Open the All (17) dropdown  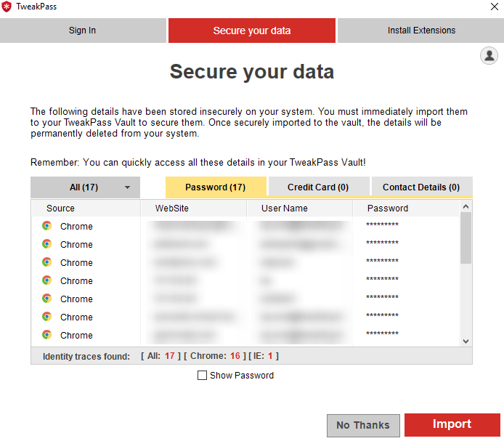click(x=85, y=187)
